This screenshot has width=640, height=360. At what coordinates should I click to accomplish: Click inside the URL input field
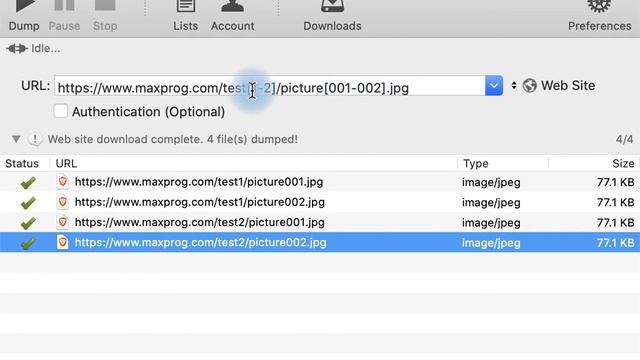pos(269,86)
